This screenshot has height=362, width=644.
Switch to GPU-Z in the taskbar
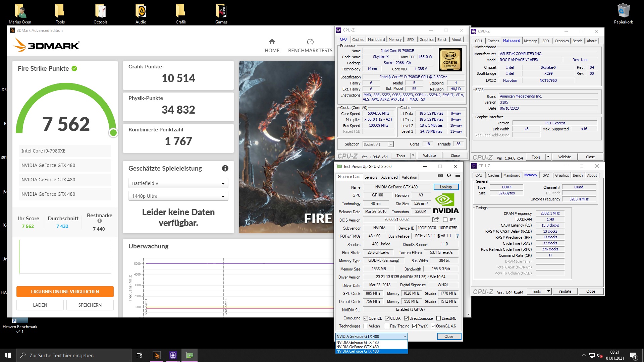pos(190,355)
